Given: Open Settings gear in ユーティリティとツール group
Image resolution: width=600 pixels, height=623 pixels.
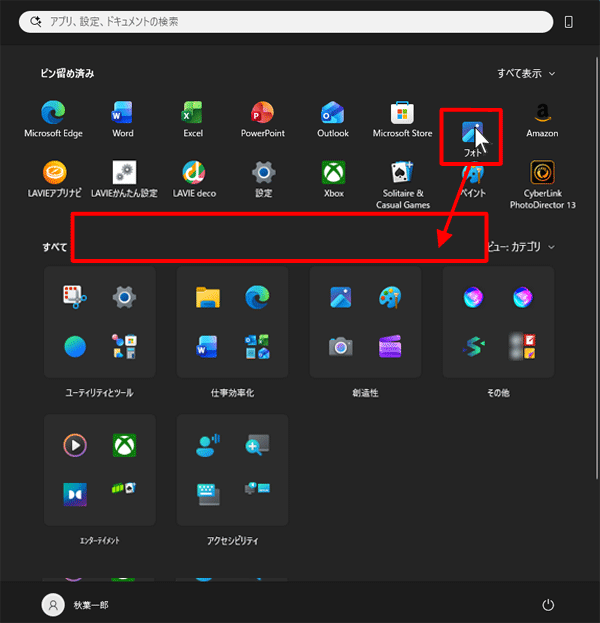Looking at the screenshot, I should tap(124, 297).
